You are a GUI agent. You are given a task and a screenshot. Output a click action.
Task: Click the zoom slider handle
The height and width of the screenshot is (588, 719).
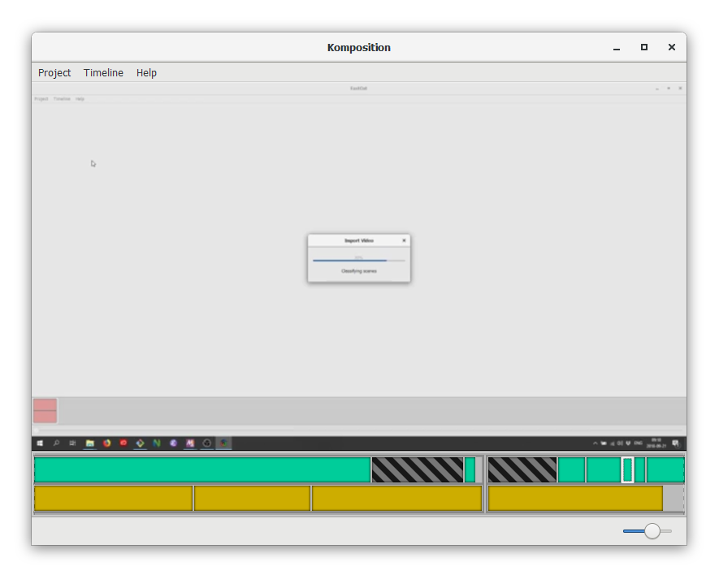[x=652, y=531]
